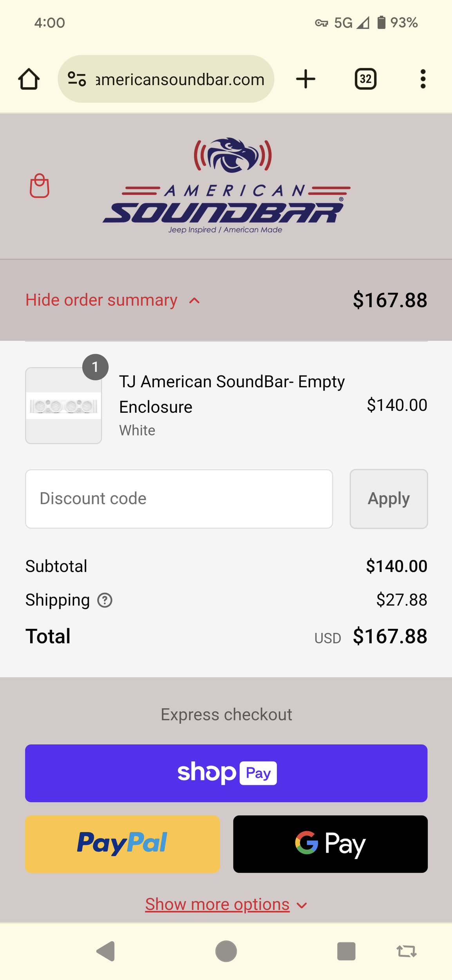Open the shopping bag cart icon
The height and width of the screenshot is (980, 452).
point(40,186)
